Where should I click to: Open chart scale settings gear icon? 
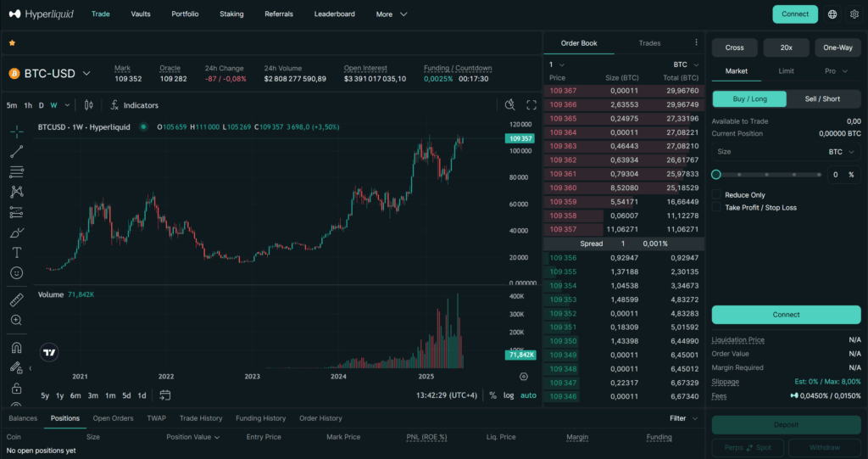(x=524, y=377)
